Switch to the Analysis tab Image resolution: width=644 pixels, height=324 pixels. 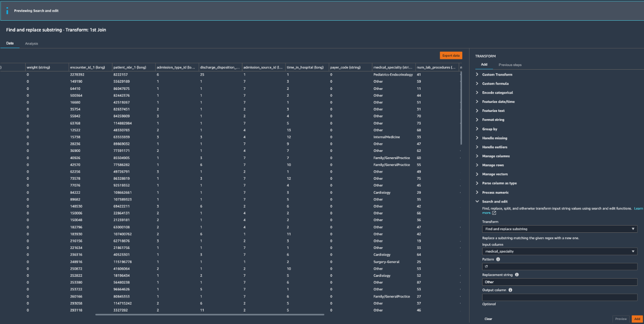[31, 44]
